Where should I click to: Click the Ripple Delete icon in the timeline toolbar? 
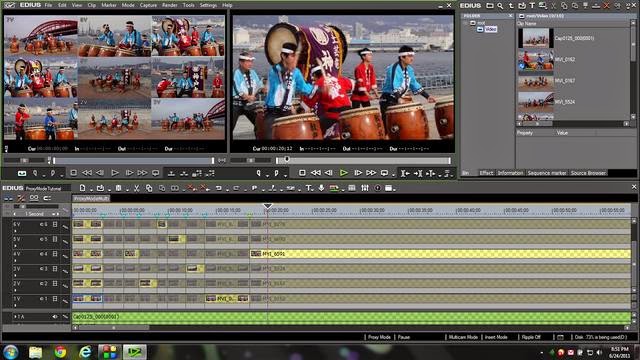(204, 188)
